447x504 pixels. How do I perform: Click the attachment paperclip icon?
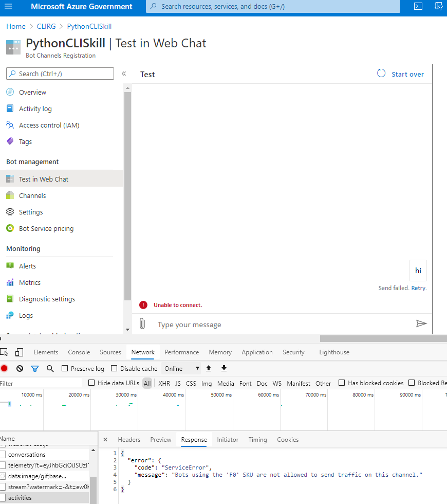coord(142,323)
